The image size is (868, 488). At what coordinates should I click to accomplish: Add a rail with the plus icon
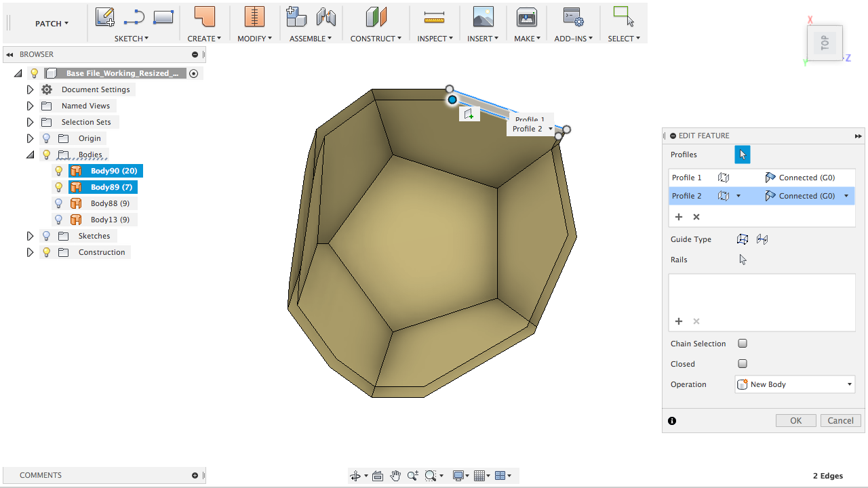tap(679, 321)
